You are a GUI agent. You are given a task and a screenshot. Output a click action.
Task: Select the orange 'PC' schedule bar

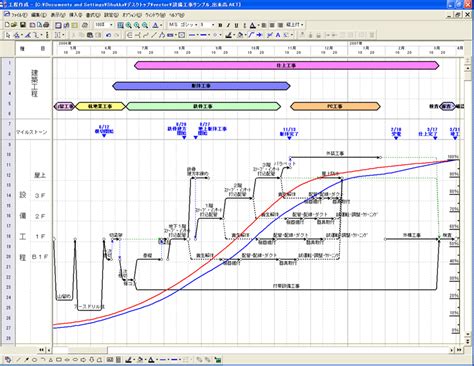335,106
